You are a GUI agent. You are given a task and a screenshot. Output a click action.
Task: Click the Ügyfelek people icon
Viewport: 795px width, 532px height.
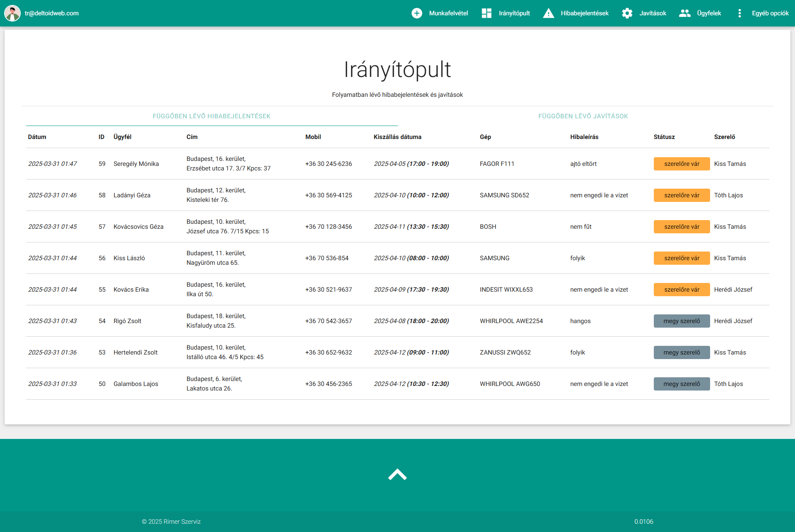click(x=685, y=13)
